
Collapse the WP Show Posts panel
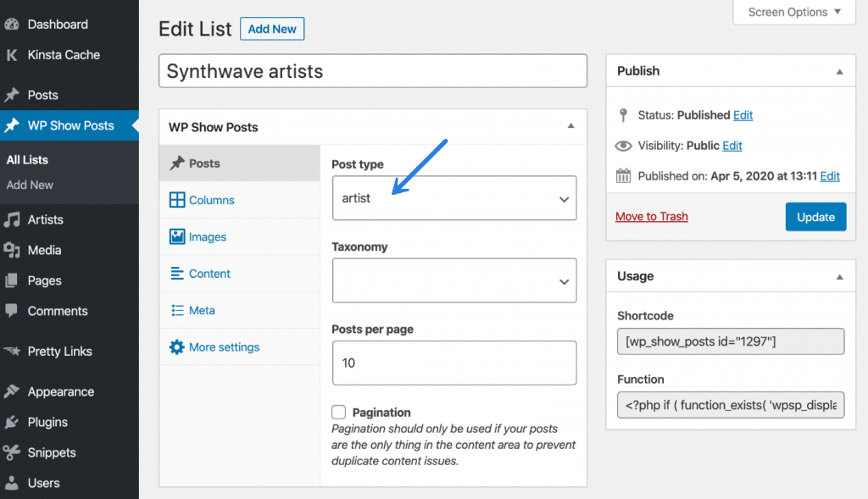(570, 126)
